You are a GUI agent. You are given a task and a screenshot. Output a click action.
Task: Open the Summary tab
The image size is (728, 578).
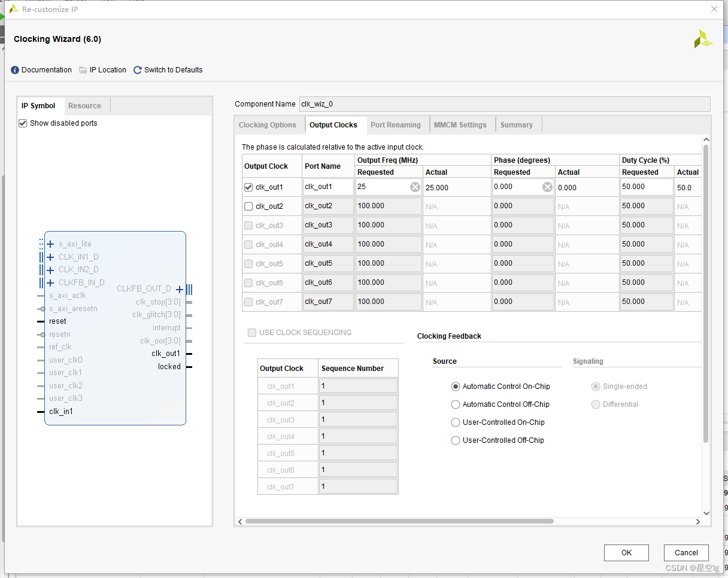pyautogui.click(x=517, y=125)
